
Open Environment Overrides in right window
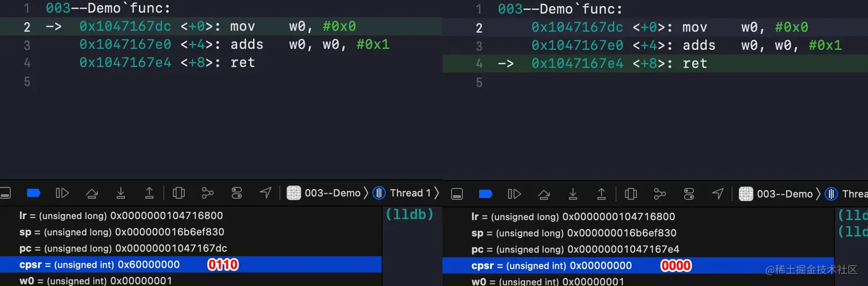(689, 194)
